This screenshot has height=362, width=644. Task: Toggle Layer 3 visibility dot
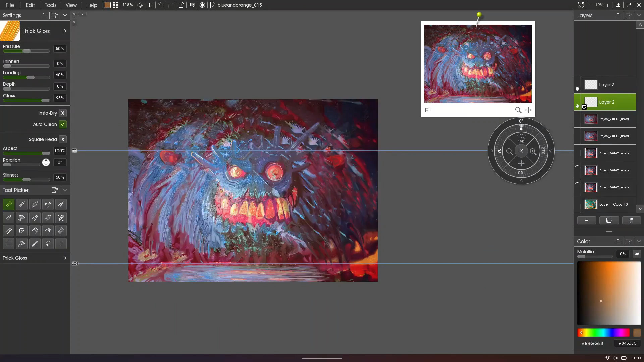click(577, 89)
